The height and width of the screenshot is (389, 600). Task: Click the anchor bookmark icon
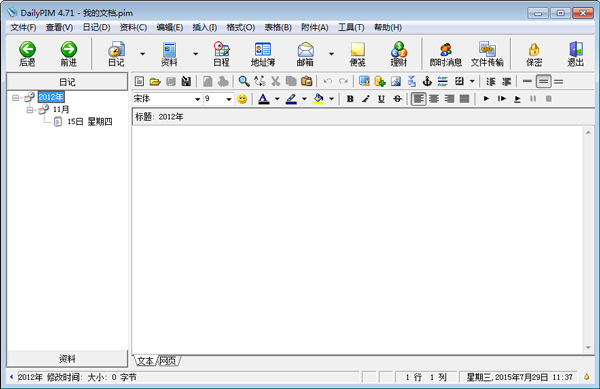[427, 81]
